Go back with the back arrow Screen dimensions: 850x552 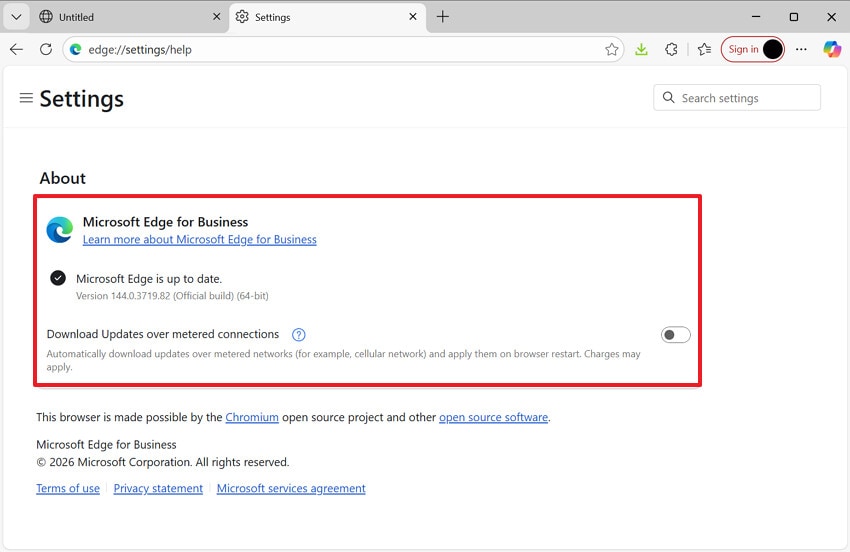16,49
